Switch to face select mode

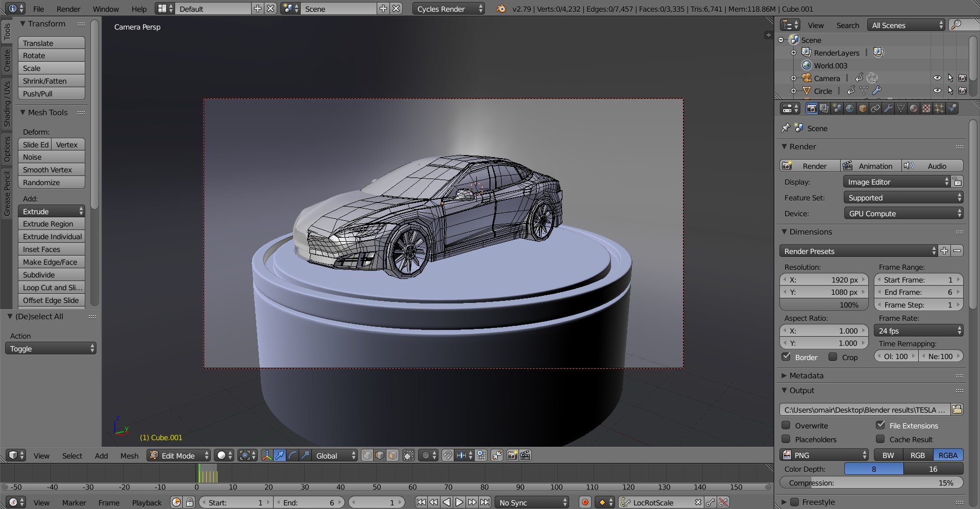[x=393, y=455]
